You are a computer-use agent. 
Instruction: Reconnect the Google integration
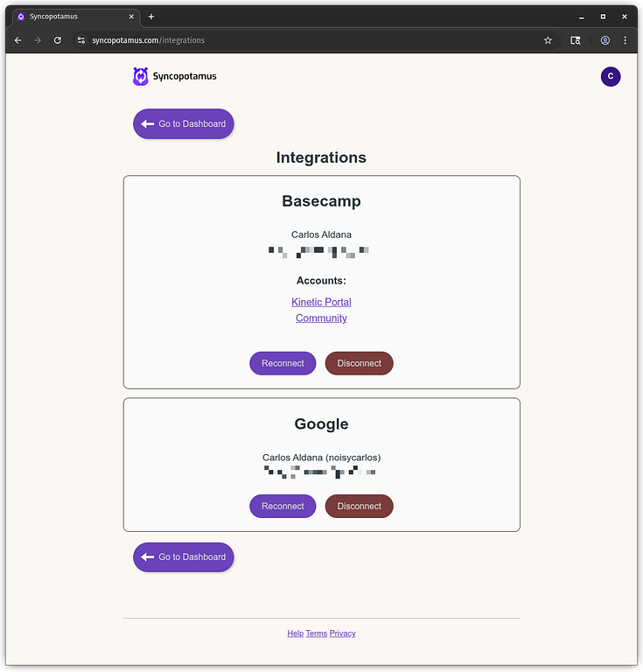pos(283,506)
